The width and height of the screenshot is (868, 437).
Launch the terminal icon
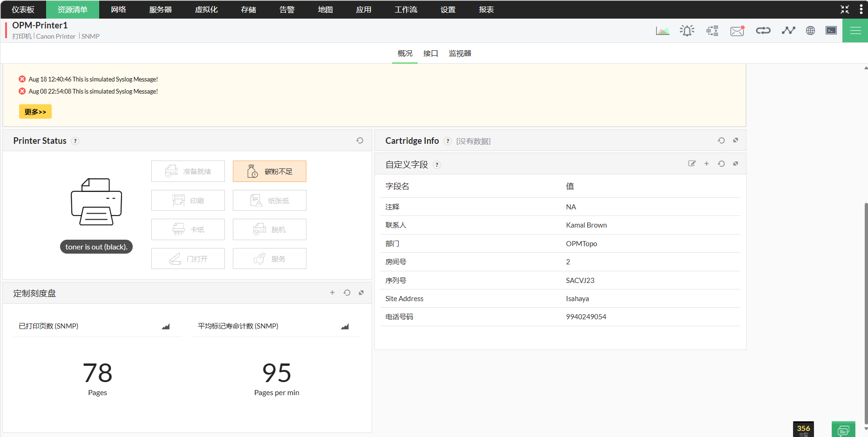pos(831,30)
